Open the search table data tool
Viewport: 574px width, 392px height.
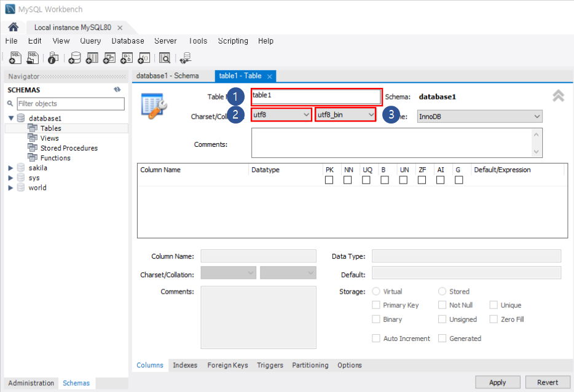pos(165,57)
